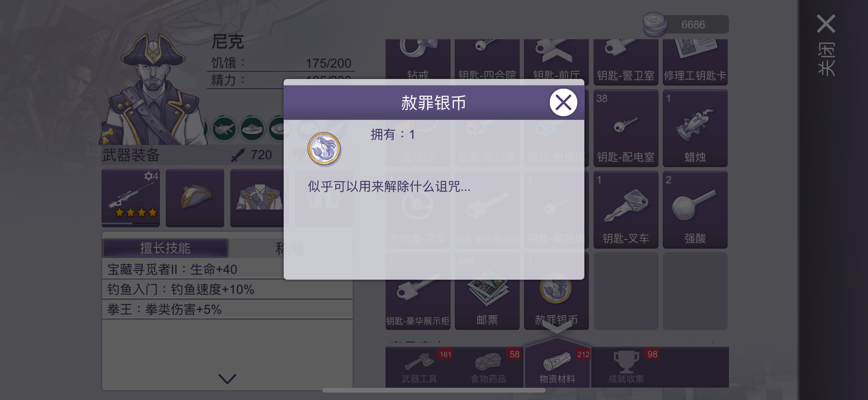Switch to 食物药品 inventory tab
This screenshot has width=868, height=400.
tap(488, 368)
